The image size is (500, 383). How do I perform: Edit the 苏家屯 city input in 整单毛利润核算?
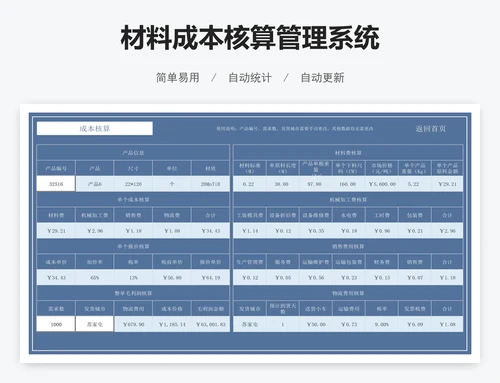[95, 324]
